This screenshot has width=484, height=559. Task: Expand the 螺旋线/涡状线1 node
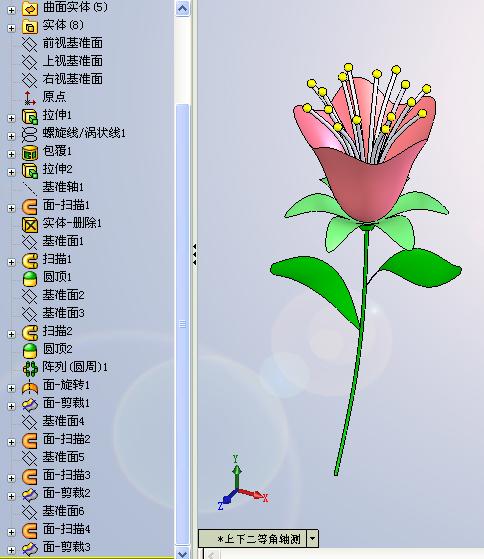[x=11, y=136]
